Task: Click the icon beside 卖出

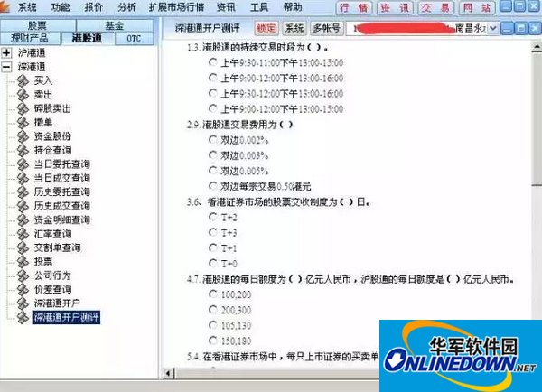Action: 23,94
